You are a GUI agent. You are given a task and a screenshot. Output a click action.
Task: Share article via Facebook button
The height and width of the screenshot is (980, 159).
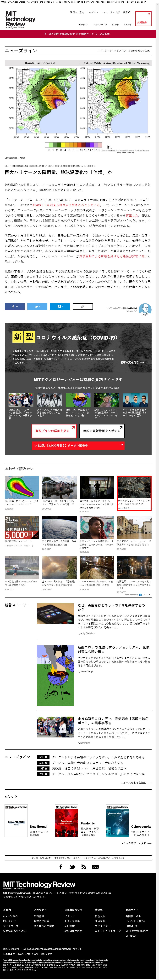[x=15, y=306]
